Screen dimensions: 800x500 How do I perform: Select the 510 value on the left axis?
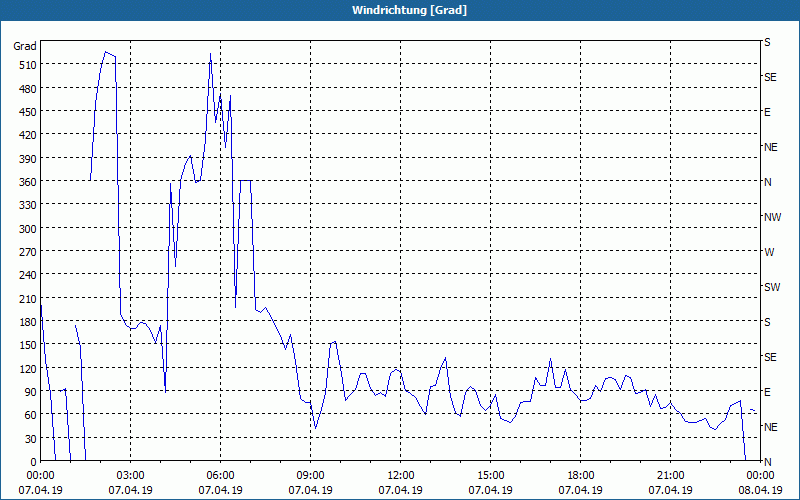point(25,64)
